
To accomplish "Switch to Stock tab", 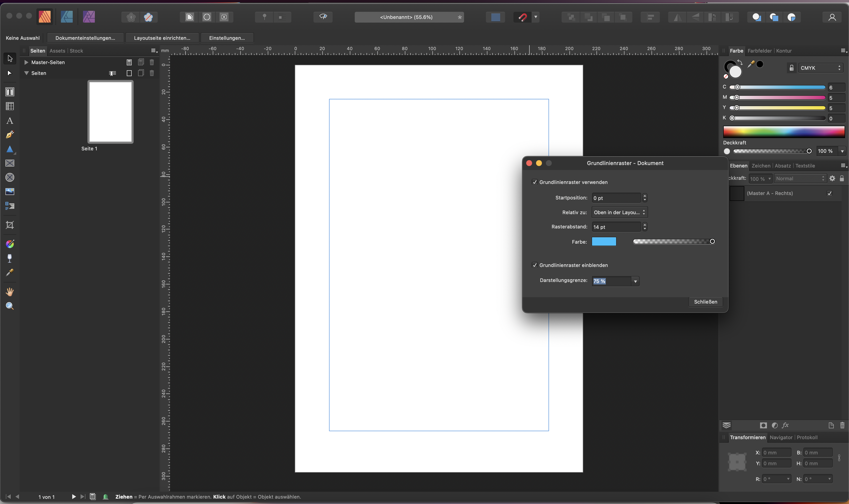I will (x=76, y=51).
